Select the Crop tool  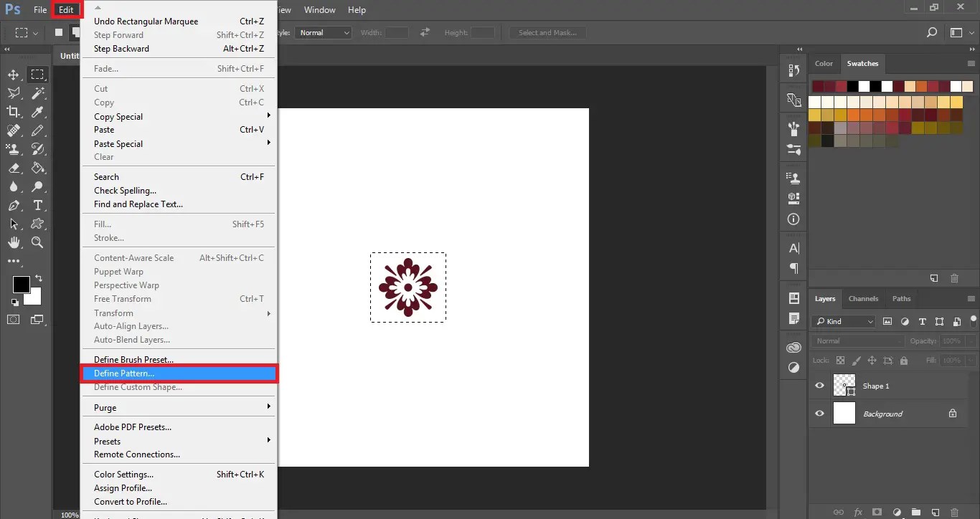tap(13, 111)
